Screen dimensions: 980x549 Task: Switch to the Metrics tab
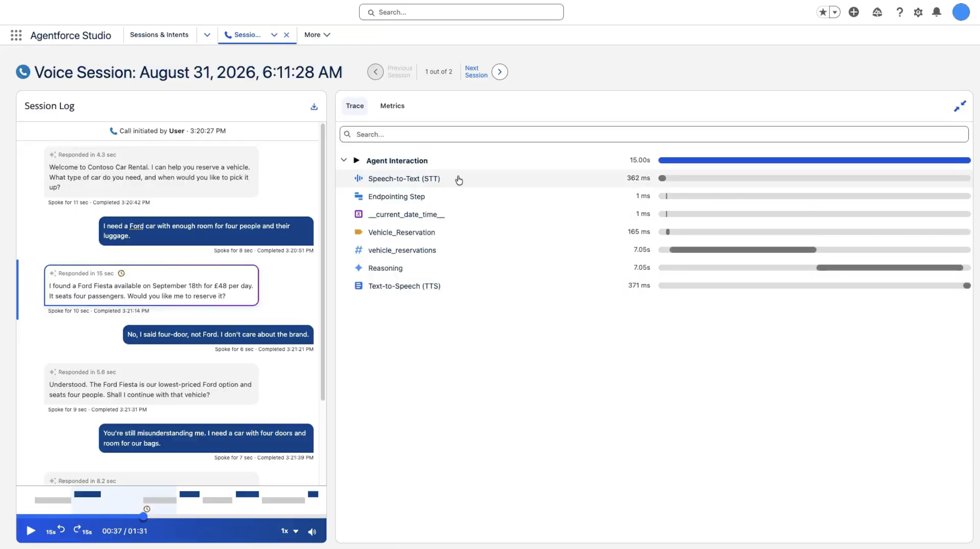[392, 106]
